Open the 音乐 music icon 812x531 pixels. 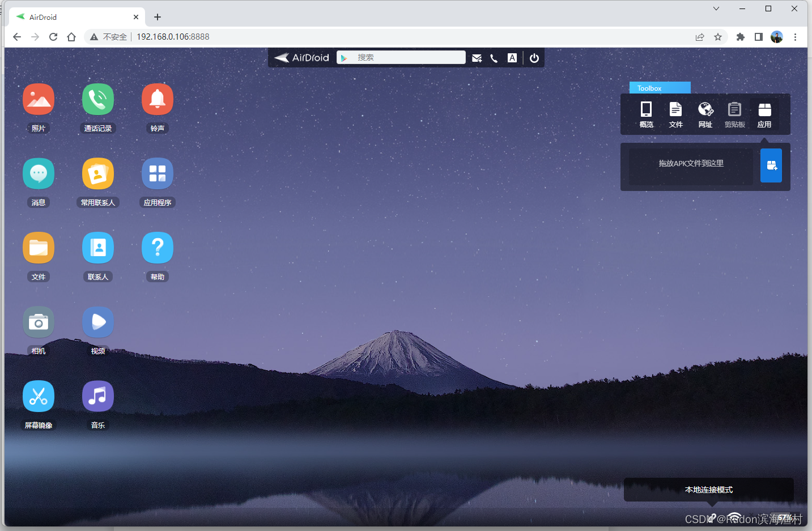click(98, 397)
